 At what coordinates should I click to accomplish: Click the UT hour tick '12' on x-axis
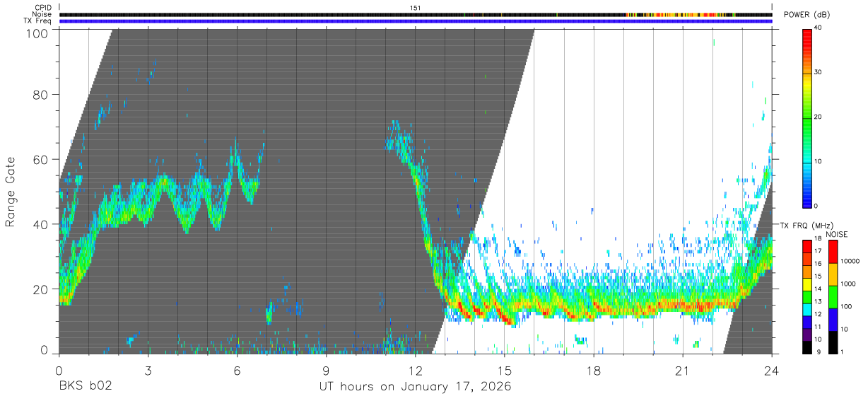point(416,370)
